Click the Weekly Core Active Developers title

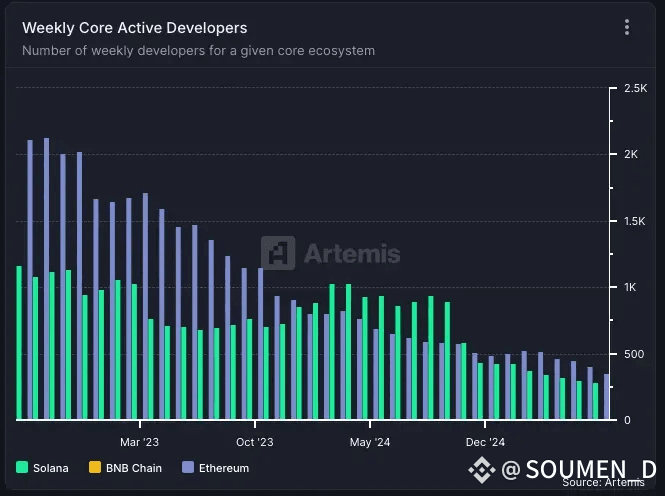pos(134,28)
